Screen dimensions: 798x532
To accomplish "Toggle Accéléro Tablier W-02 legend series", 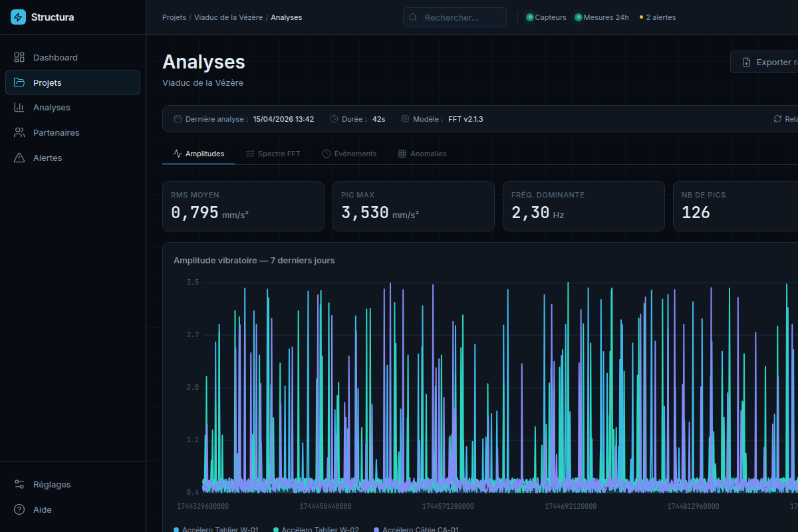I will (316, 529).
